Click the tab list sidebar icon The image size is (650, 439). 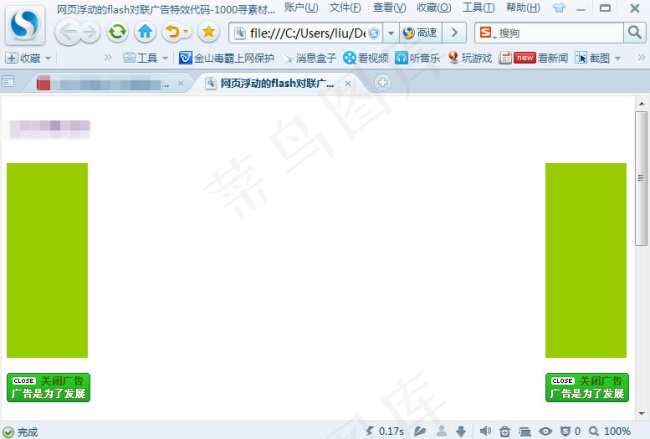point(8,82)
